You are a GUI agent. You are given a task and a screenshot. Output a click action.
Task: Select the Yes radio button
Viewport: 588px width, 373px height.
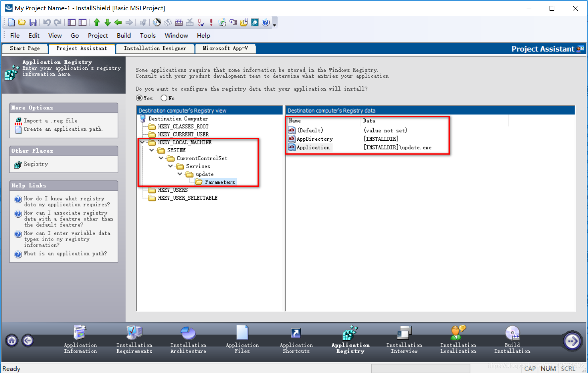[x=139, y=98]
